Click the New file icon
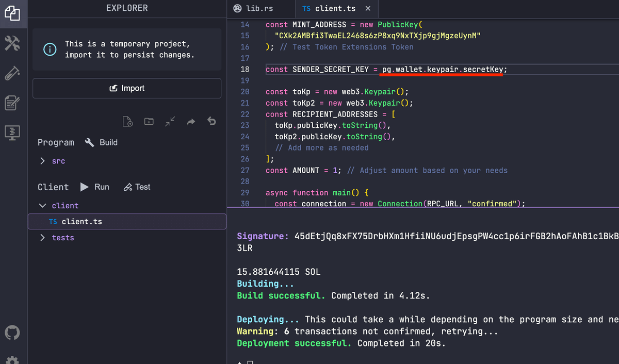 (x=127, y=122)
